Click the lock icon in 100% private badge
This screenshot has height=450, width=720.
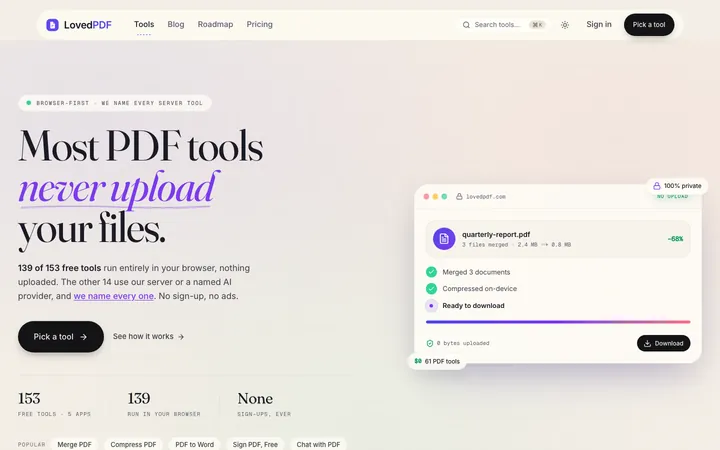tap(657, 186)
